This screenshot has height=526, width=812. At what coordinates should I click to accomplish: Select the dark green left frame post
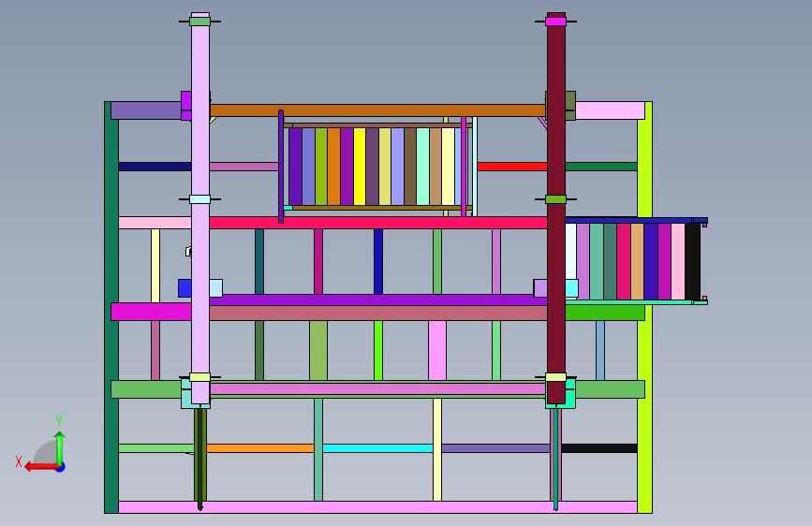click(111, 307)
